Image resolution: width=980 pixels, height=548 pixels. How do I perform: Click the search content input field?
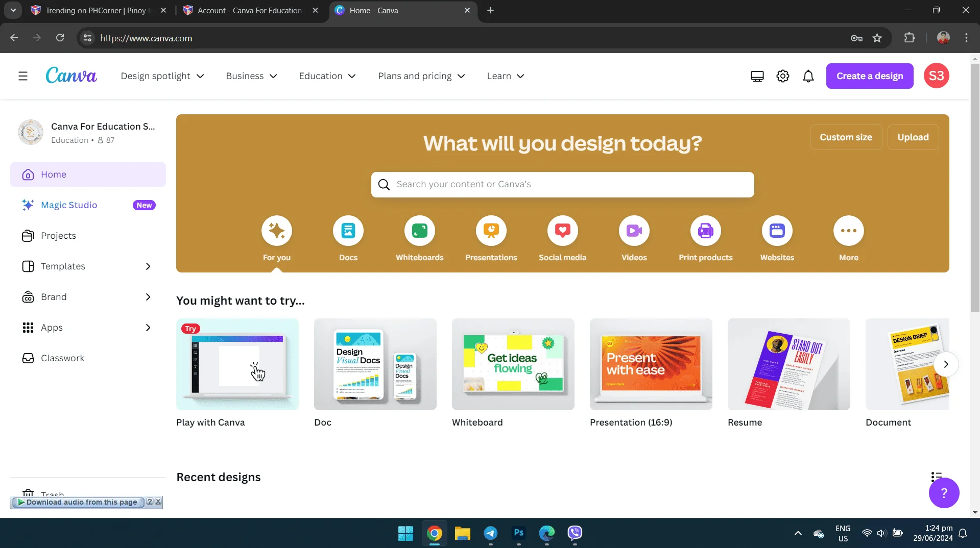pyautogui.click(x=562, y=184)
